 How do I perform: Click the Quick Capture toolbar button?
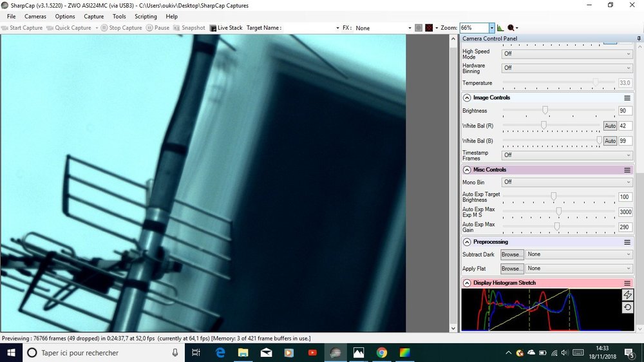point(69,28)
